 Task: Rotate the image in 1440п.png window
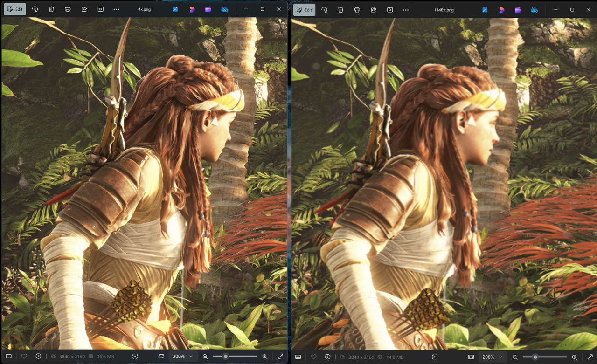(x=325, y=10)
